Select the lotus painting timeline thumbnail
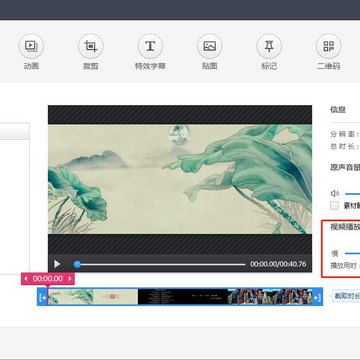360x360 pixels. point(71,297)
